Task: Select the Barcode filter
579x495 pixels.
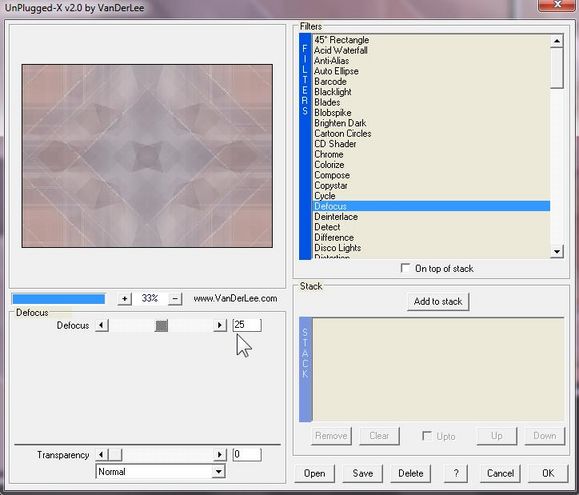Action: (431, 81)
